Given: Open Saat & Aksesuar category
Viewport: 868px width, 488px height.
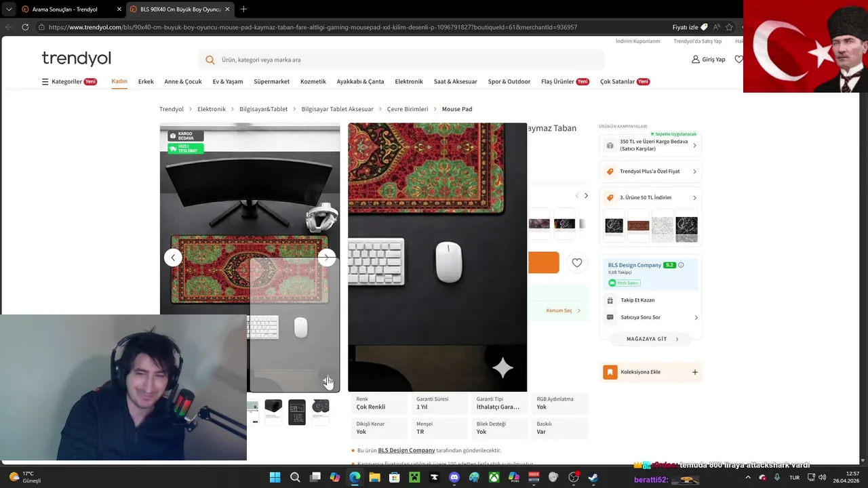Looking at the screenshot, I should (456, 81).
